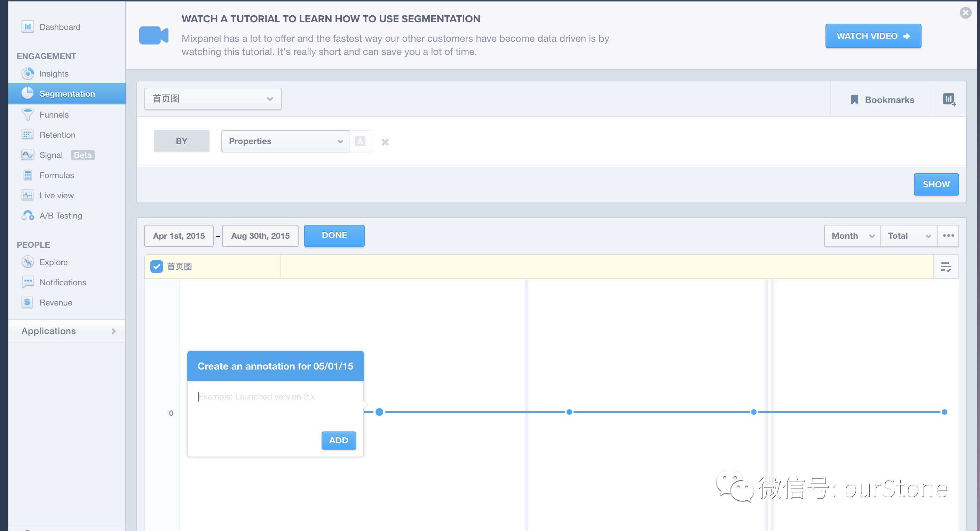The height and width of the screenshot is (531, 980).
Task: Click the first data point on the chart line
Action: (379, 412)
